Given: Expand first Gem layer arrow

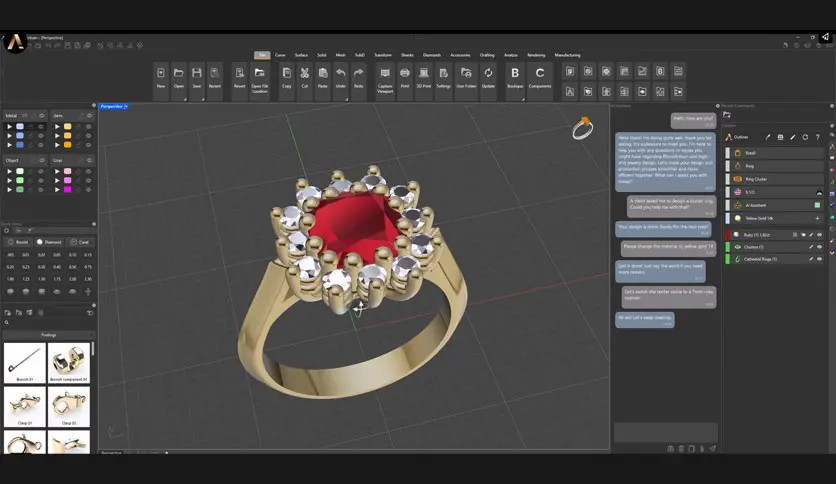Looking at the screenshot, I should click(x=57, y=127).
